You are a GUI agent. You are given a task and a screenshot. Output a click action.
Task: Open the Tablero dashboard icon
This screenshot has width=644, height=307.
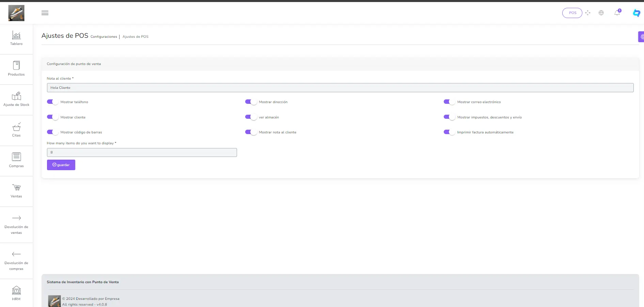pos(16,35)
